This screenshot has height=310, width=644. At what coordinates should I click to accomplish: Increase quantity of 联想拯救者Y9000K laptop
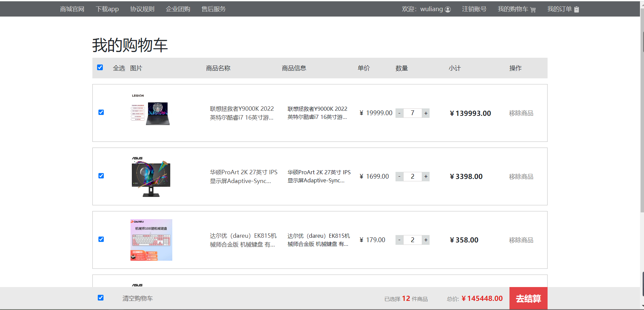tap(426, 113)
